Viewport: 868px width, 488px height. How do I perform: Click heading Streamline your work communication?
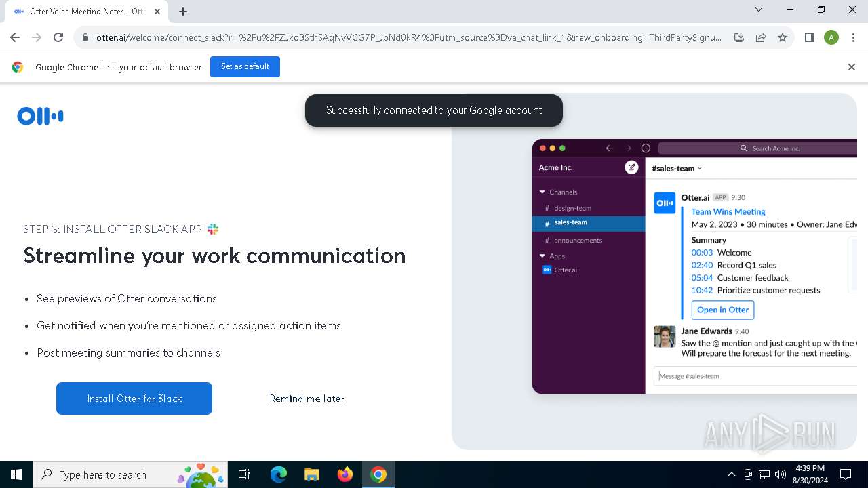click(x=214, y=256)
